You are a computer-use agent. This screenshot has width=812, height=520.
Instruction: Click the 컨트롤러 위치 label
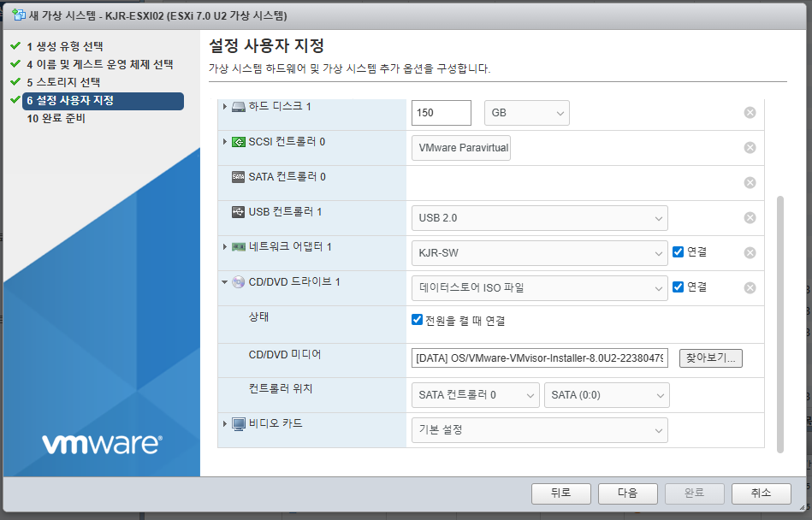281,389
